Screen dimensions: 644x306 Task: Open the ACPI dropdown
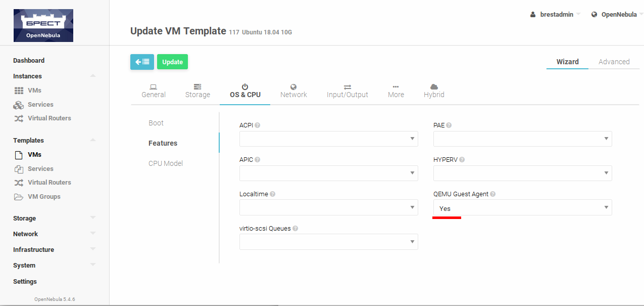click(328, 139)
